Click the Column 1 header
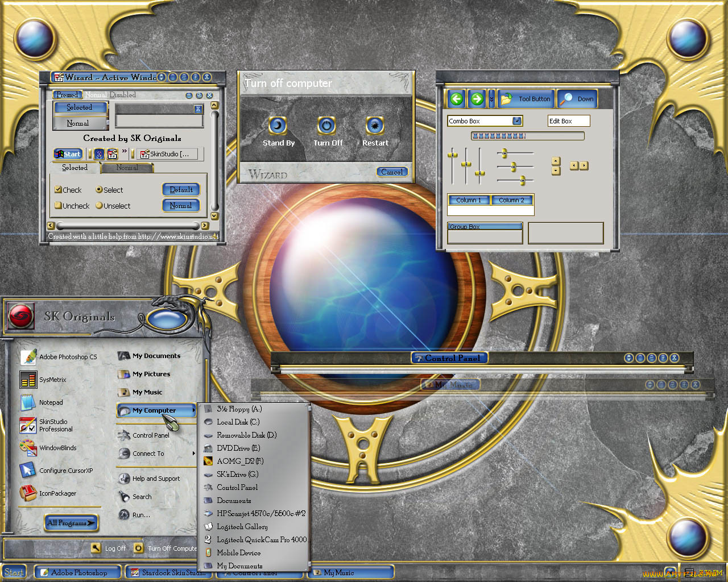Screen dimensions: 728x582 pos(469,200)
